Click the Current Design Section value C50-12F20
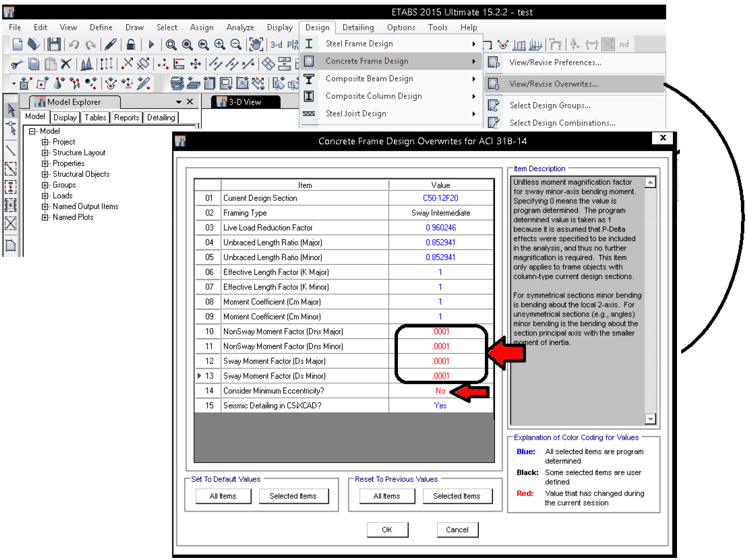The width and height of the screenshot is (747, 560). [x=441, y=198]
